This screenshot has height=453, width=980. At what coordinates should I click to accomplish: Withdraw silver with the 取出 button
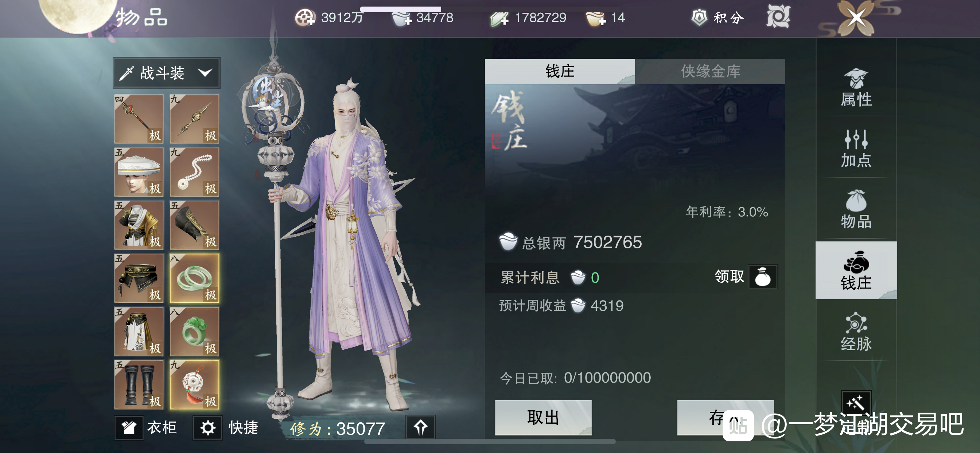tap(543, 418)
